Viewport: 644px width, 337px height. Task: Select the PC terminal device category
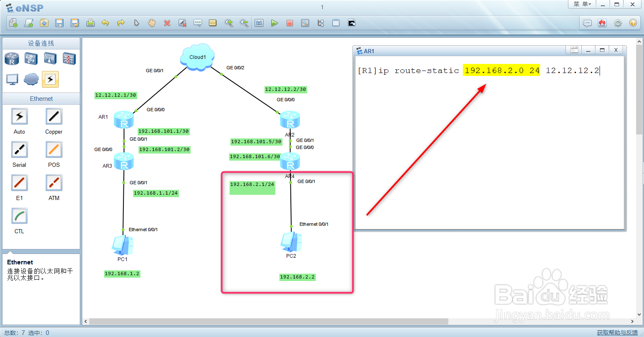coord(12,79)
